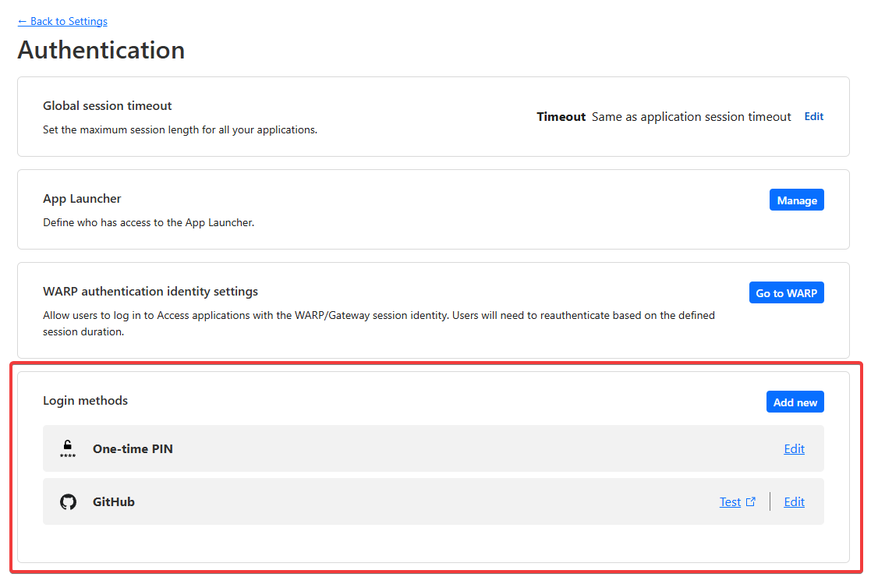The width and height of the screenshot is (878, 588).
Task: Click the Login methods section heading
Action: 85,400
